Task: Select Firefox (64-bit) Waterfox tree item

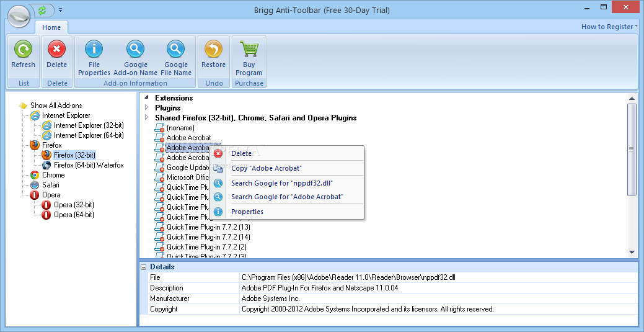Action: (89, 165)
